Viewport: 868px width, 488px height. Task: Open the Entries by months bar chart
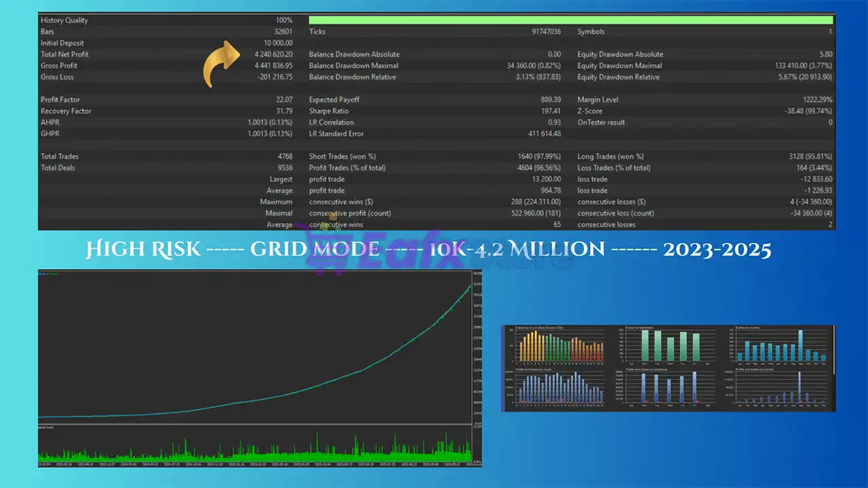(780, 347)
